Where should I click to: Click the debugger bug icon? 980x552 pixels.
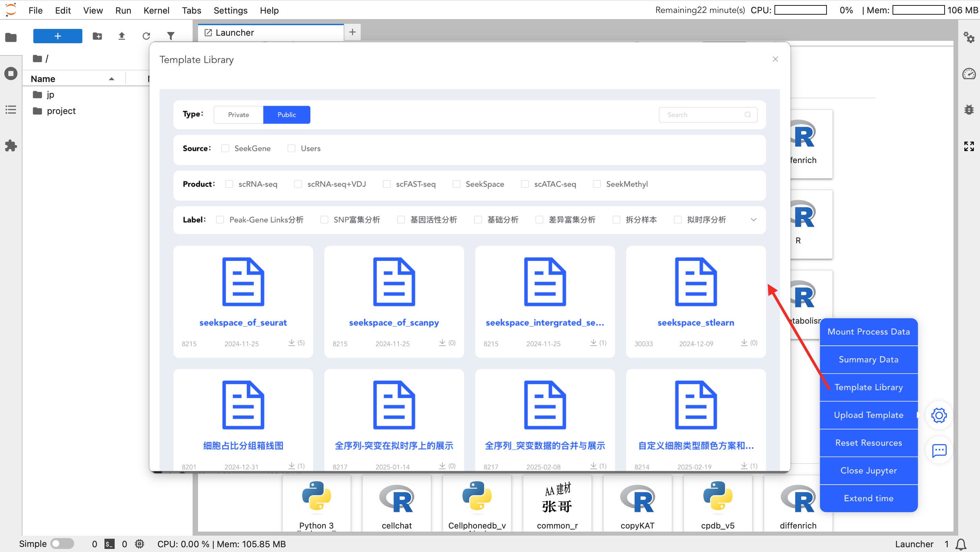[x=968, y=110]
